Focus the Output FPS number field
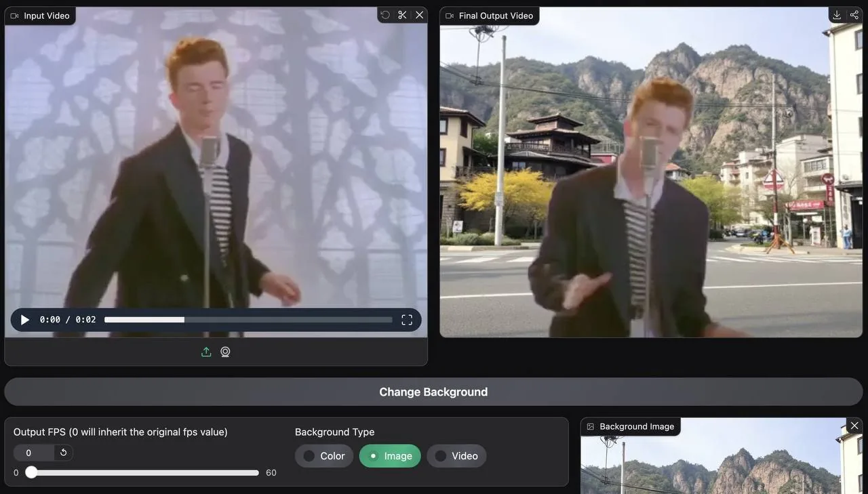868x494 pixels. (x=34, y=453)
